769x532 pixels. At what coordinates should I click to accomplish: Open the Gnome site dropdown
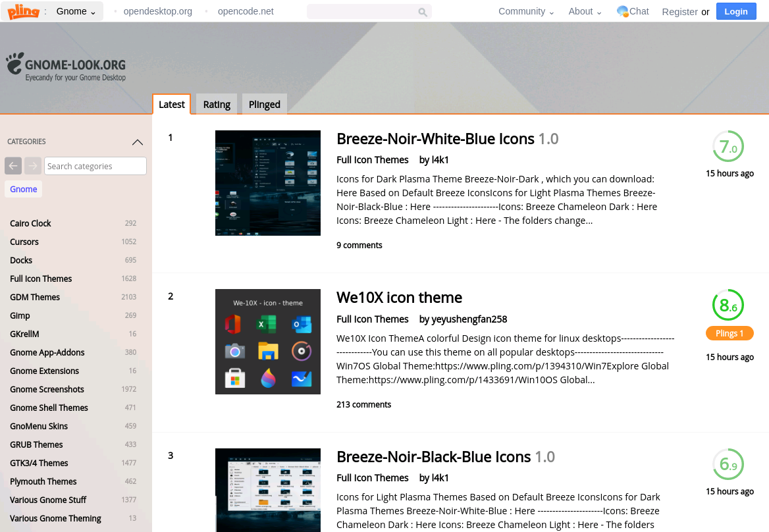click(76, 11)
